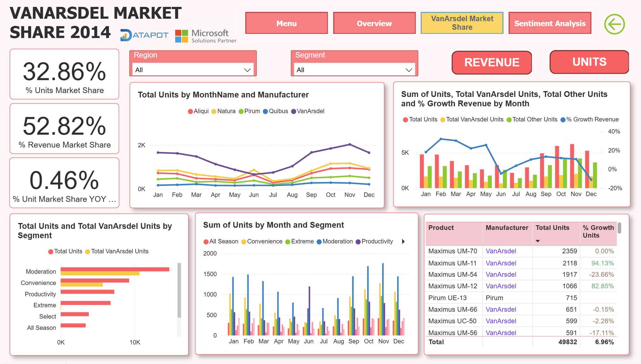The width and height of the screenshot is (641, 364).
Task: Click the product table scrollbar
Action: point(619,228)
